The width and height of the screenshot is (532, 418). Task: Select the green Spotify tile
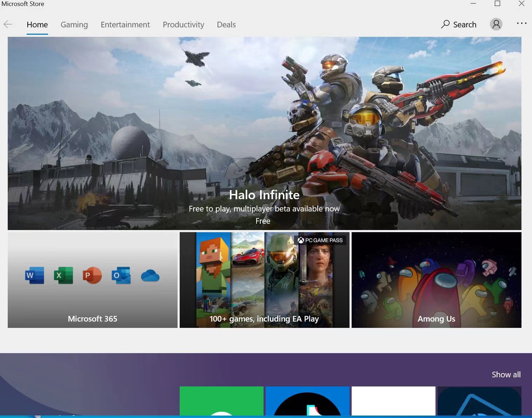point(221,402)
